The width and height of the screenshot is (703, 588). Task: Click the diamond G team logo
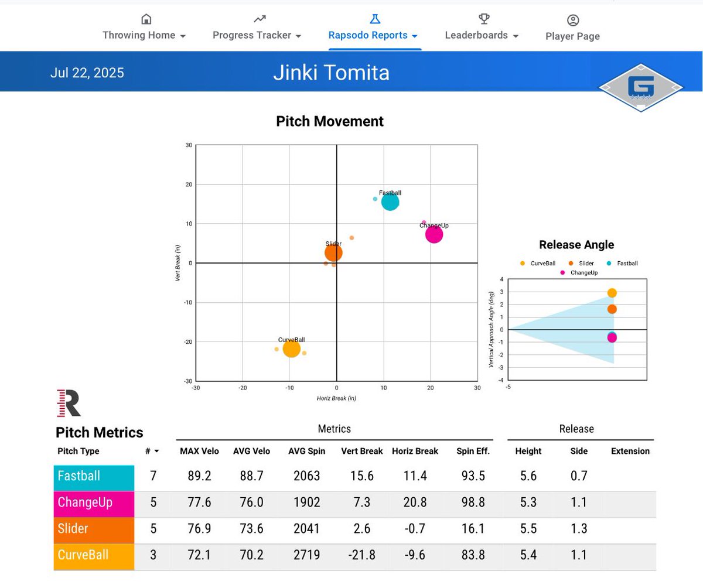click(640, 87)
